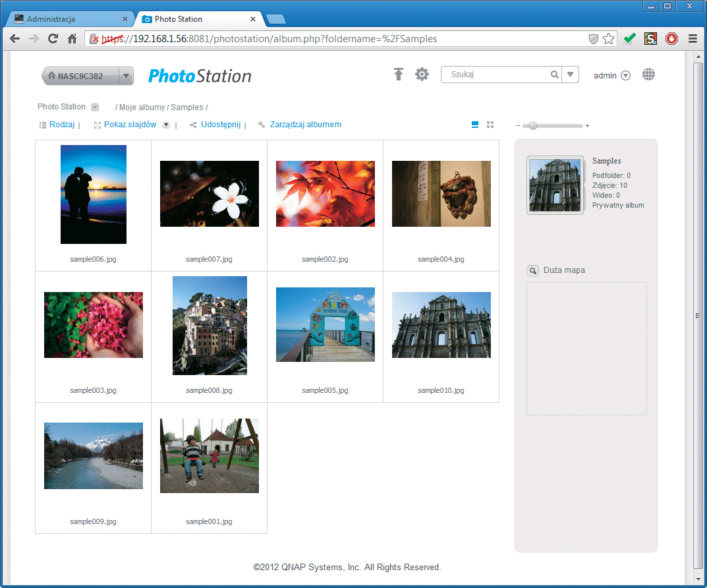Click Zarządzaj albumem link
707x588 pixels.
tap(305, 125)
